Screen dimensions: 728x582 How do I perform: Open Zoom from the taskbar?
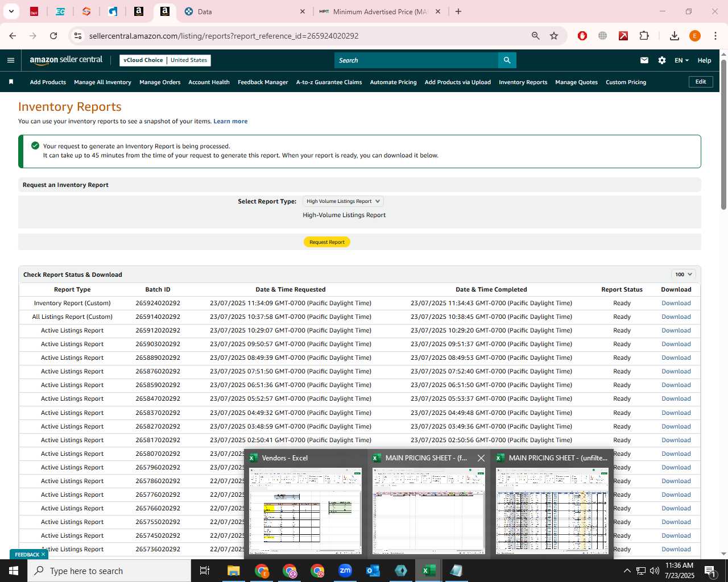pos(345,571)
